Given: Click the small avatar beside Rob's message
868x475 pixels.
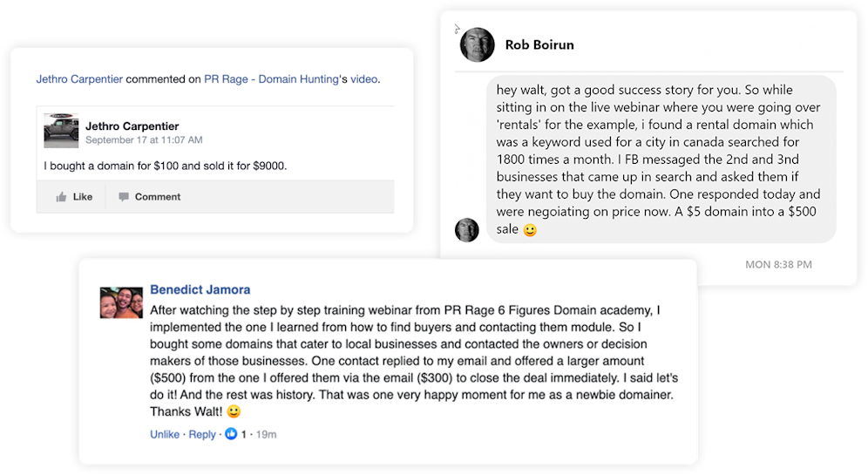Looking at the screenshot, I should [467, 229].
